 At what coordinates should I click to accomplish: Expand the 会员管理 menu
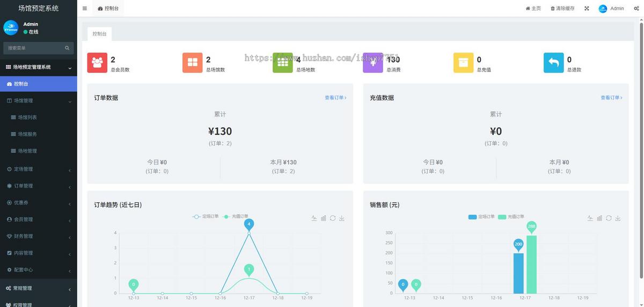38,219
